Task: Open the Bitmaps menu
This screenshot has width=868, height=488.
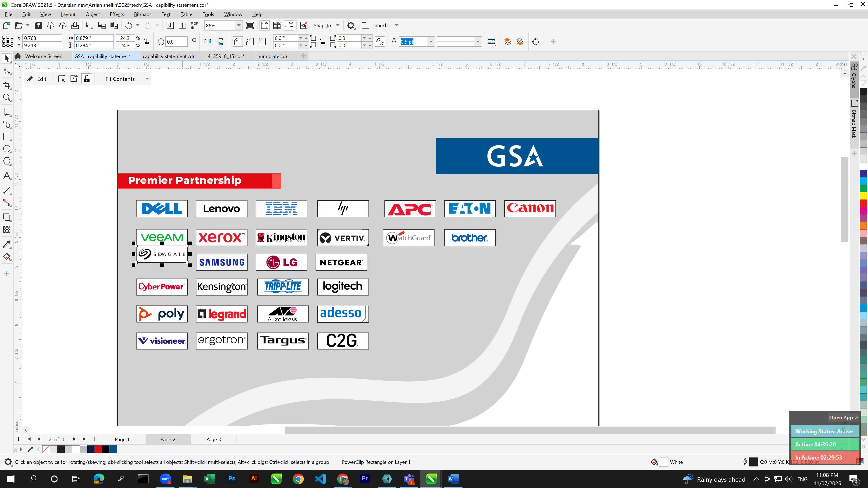Action: tap(143, 14)
